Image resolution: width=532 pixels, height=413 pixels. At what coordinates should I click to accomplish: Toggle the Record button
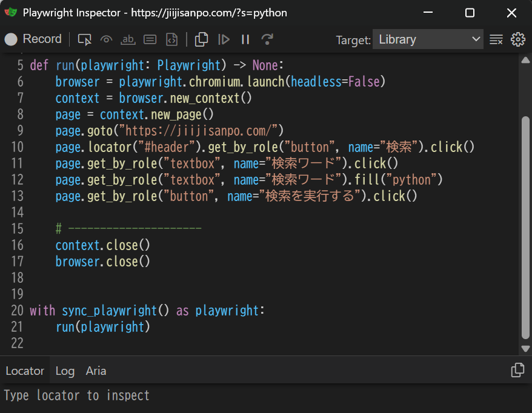33,39
